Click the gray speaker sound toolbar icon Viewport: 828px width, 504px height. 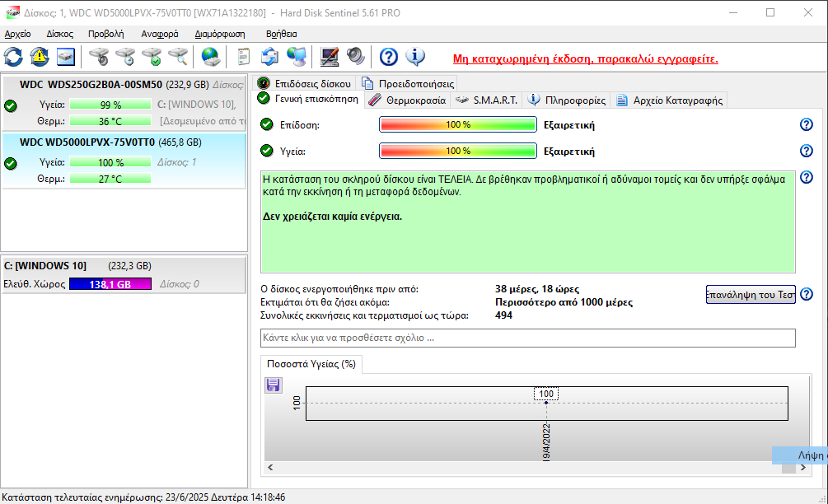[356, 57]
